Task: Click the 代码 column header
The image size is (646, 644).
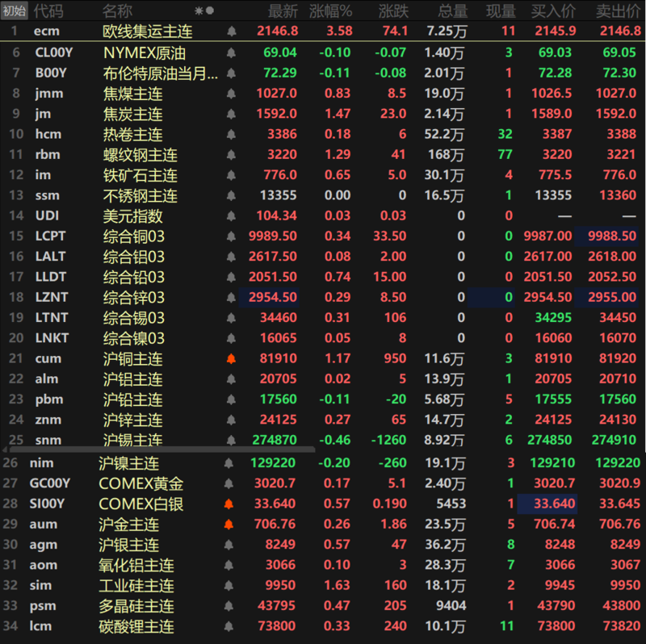Action: [48, 11]
